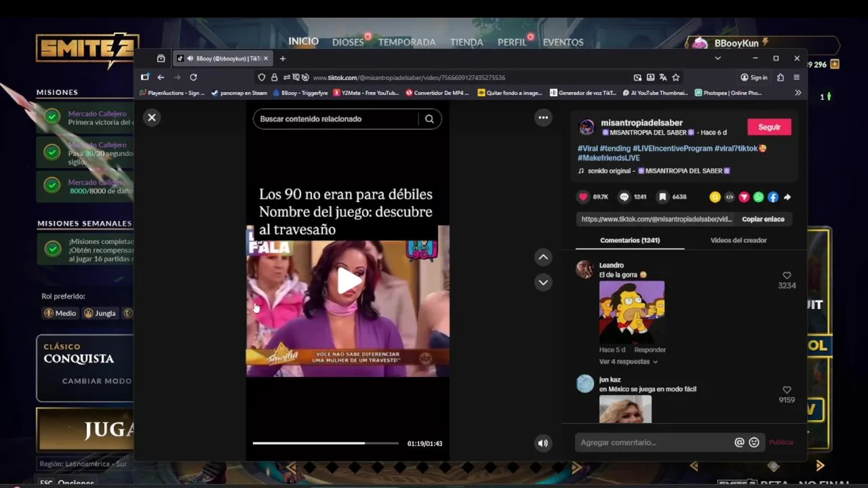Open the misantropiadelsaber profile name
The height and width of the screenshot is (488, 868).
coord(642,123)
